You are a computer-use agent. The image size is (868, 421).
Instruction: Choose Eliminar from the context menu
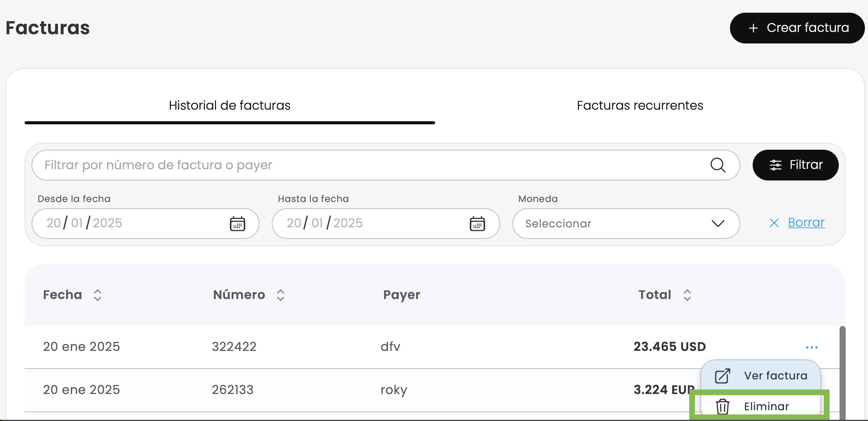(766, 406)
